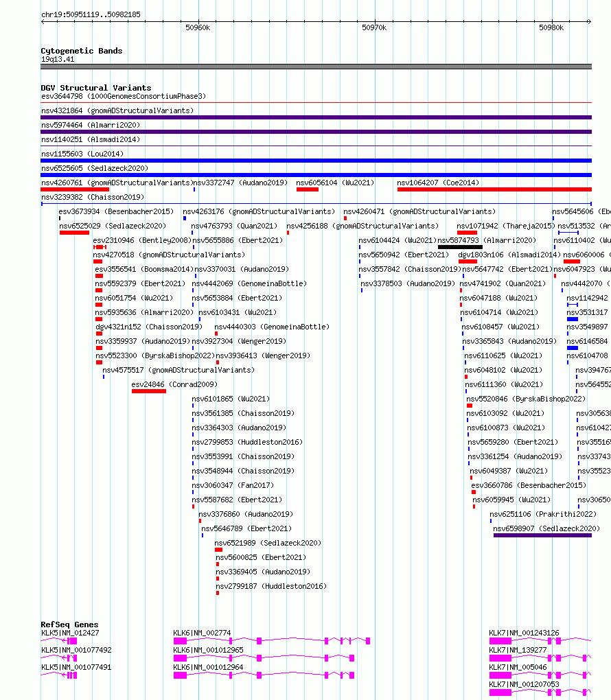Click nsv3557842 (Chaisson2019) label
Screen dimensions: 611x700
coord(410,269)
